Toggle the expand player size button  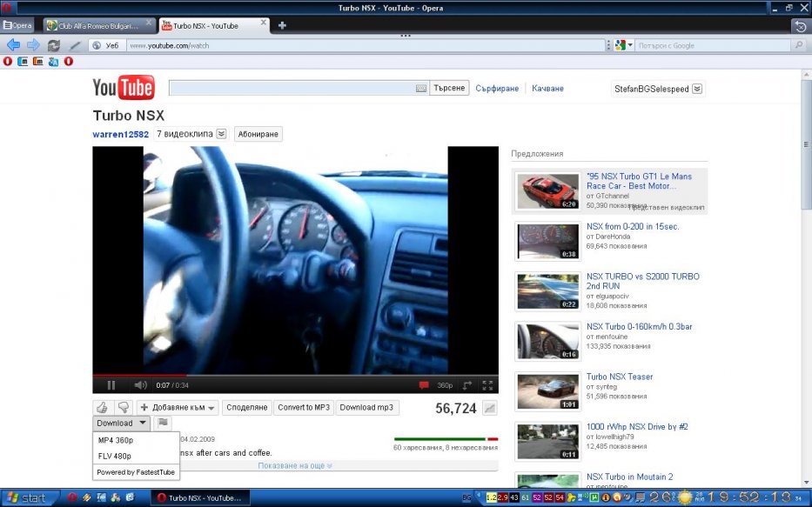point(467,385)
